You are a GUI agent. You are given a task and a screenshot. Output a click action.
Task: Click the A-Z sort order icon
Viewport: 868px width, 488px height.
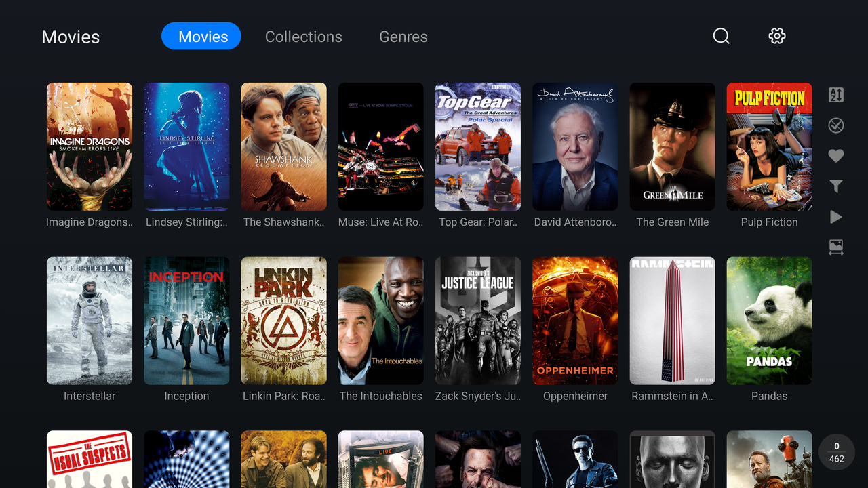[836, 95]
